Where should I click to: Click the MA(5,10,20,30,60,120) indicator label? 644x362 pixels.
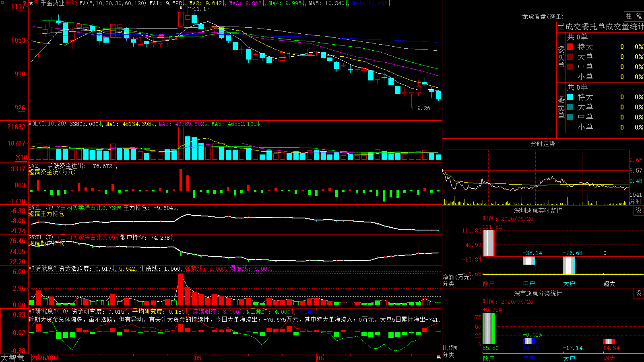[113, 3]
